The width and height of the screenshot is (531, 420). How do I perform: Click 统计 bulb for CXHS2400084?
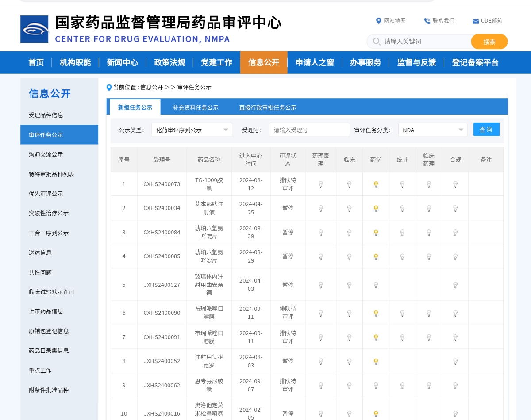tap(402, 233)
